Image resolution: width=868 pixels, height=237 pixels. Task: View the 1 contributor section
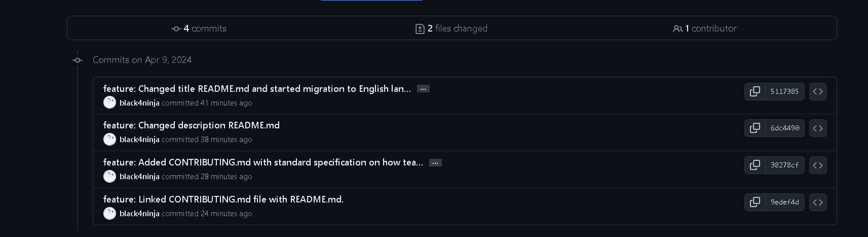pyautogui.click(x=705, y=28)
